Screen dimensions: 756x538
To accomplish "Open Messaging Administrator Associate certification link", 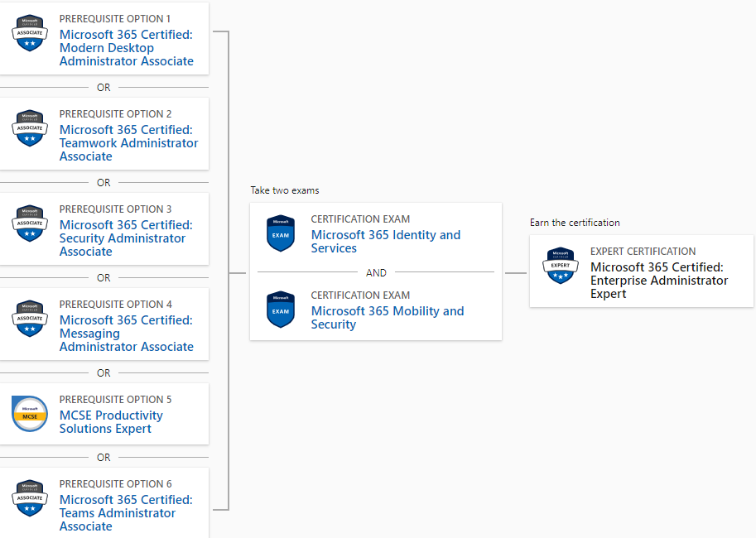I will pos(127,333).
